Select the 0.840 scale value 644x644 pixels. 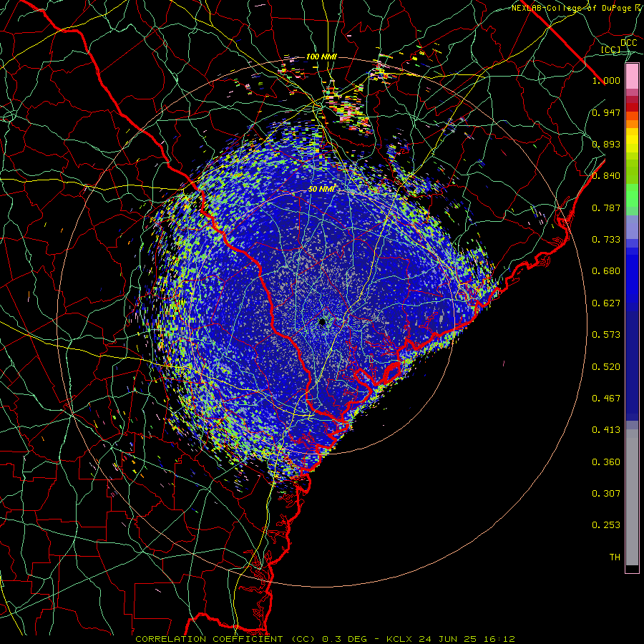pyautogui.click(x=606, y=176)
